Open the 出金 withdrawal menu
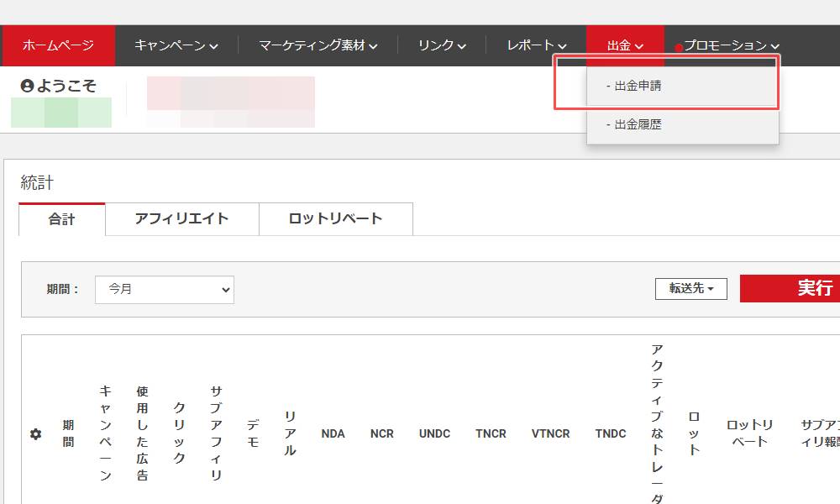This screenshot has width=840, height=504. pyautogui.click(x=624, y=45)
